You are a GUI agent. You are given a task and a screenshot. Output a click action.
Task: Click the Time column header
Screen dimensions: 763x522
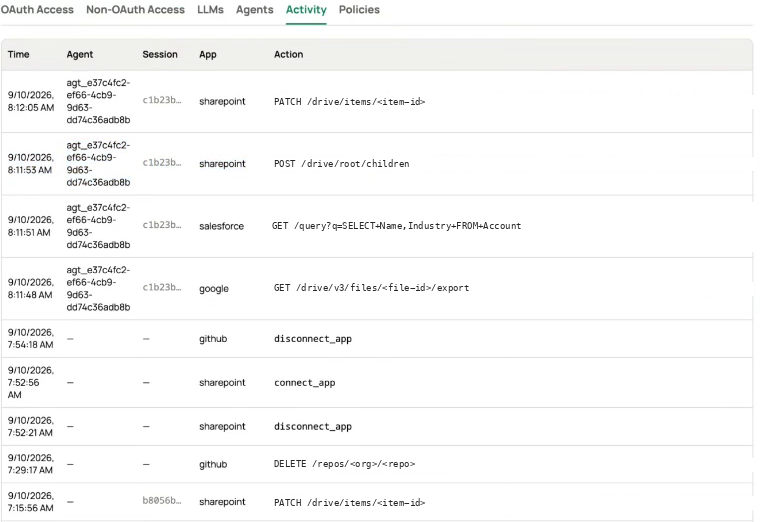pyautogui.click(x=18, y=54)
